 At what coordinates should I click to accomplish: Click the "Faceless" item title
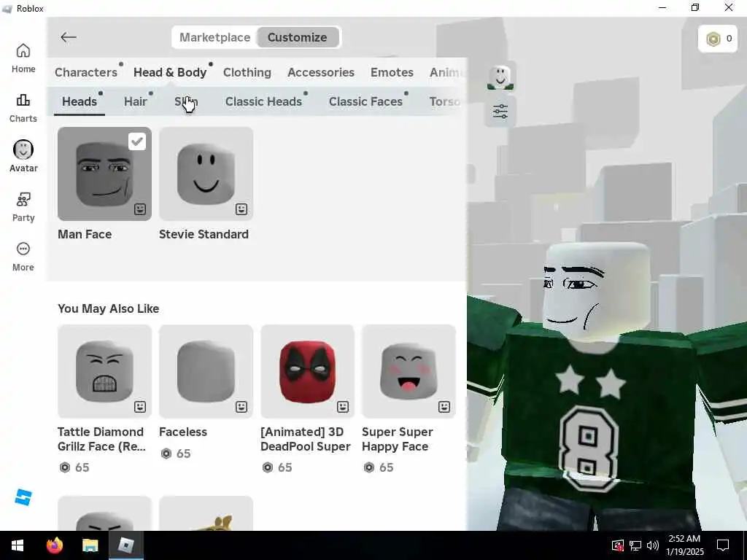click(x=183, y=432)
